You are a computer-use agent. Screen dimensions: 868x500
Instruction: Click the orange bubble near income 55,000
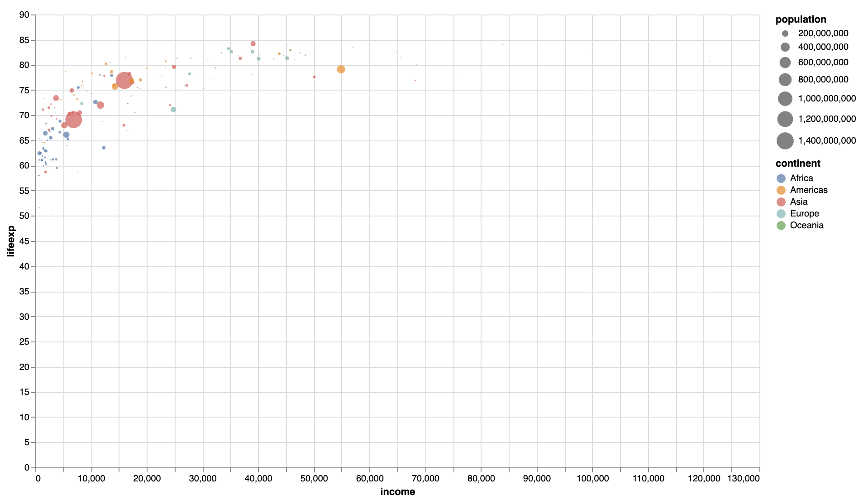341,69
